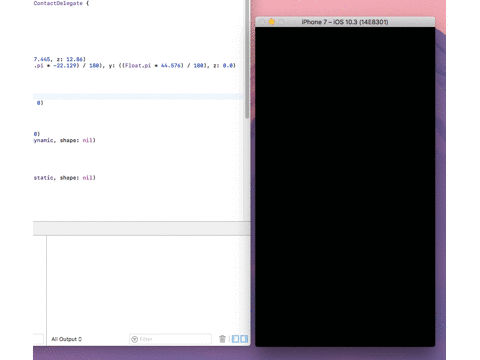Click the iPhone 7 simulator title bar
The height and width of the screenshot is (360, 480).
[x=345, y=22]
